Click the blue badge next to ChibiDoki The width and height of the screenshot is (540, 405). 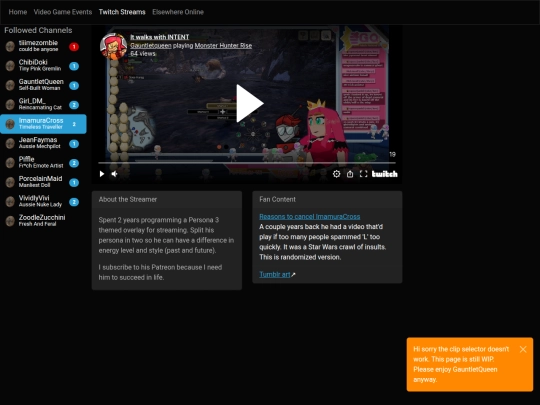pos(74,66)
